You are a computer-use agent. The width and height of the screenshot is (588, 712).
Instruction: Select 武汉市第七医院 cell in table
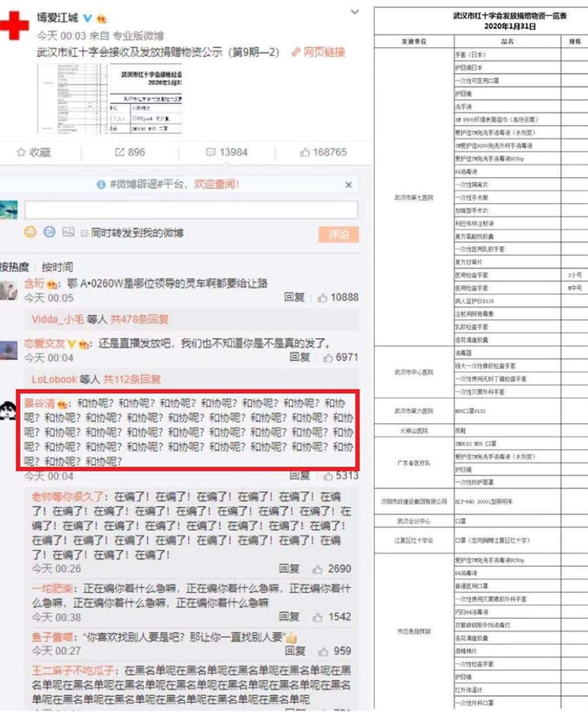click(414, 197)
